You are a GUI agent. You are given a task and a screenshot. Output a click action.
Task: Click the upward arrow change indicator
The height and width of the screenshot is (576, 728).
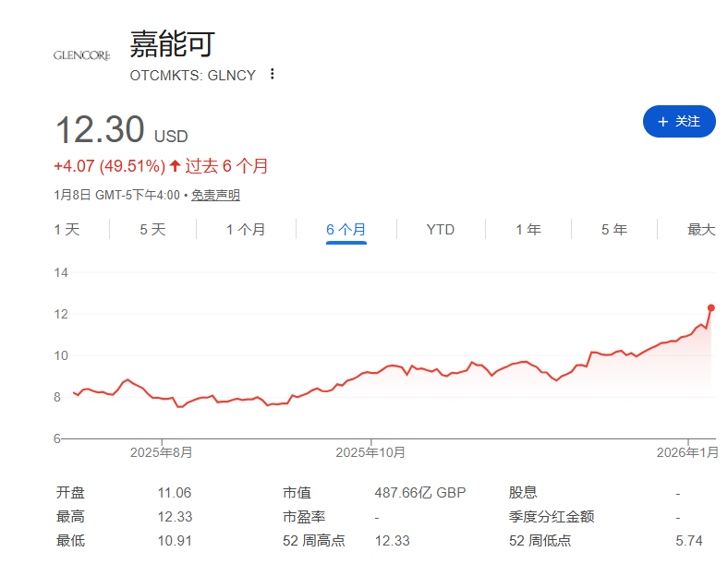(175, 165)
